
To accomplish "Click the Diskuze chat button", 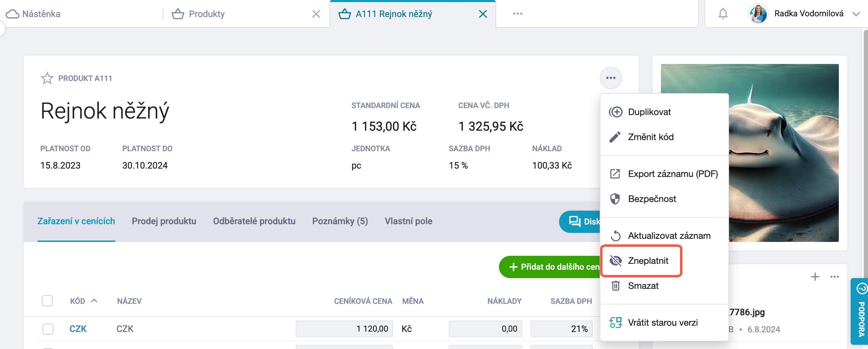I will [580, 221].
